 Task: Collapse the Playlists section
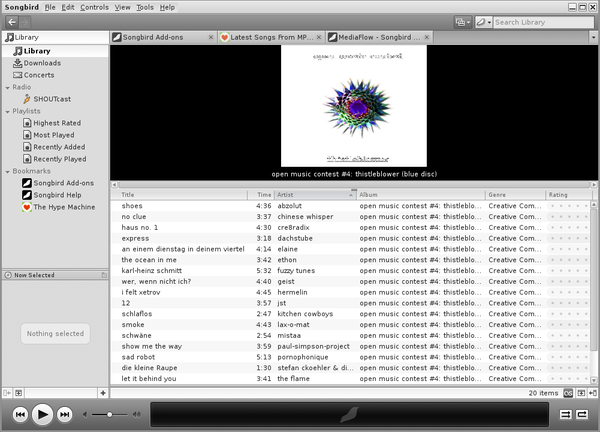(x=7, y=112)
